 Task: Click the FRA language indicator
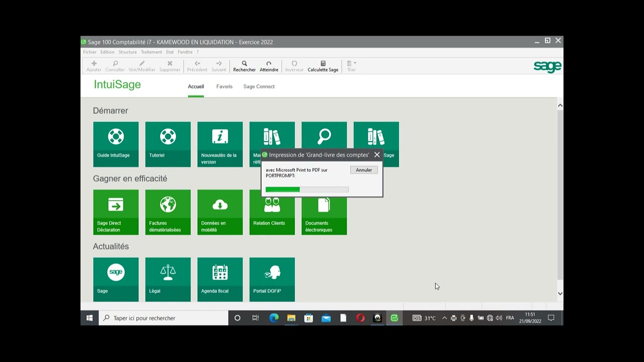510,318
